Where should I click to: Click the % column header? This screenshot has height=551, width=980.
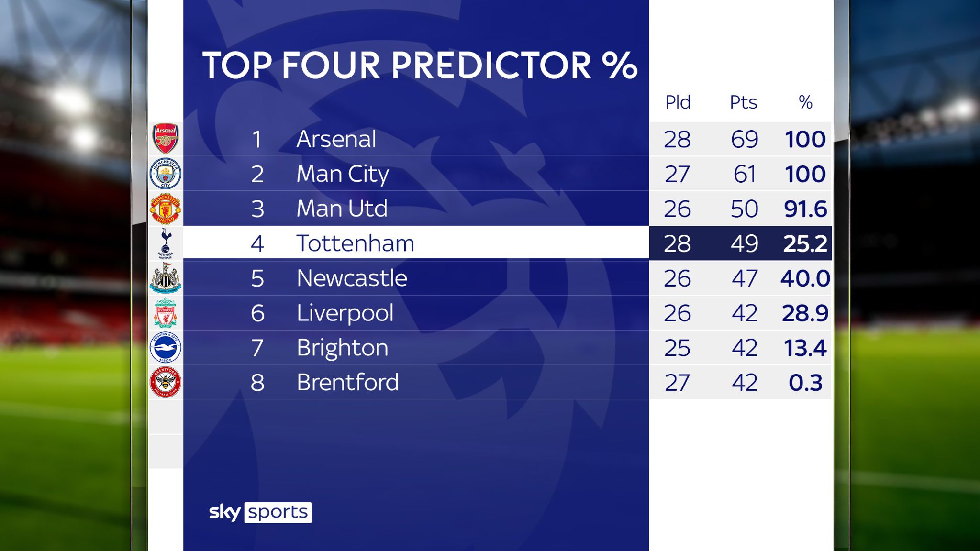click(x=805, y=102)
